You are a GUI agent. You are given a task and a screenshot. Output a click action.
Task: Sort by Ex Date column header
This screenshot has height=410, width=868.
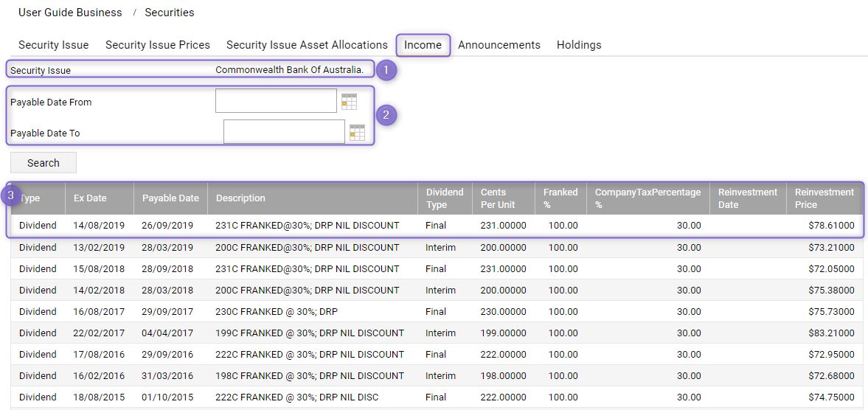click(x=100, y=198)
